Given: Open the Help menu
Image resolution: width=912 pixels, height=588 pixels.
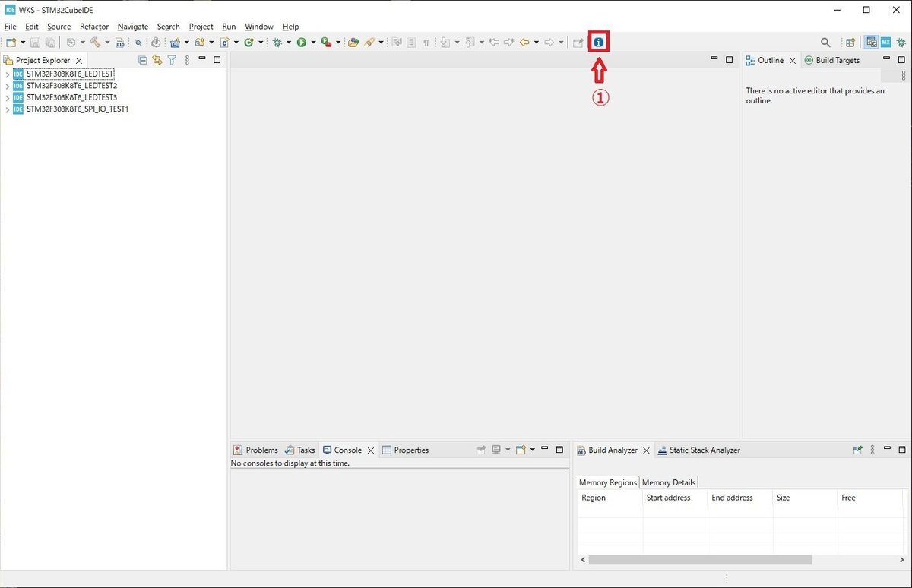Looking at the screenshot, I should (290, 27).
